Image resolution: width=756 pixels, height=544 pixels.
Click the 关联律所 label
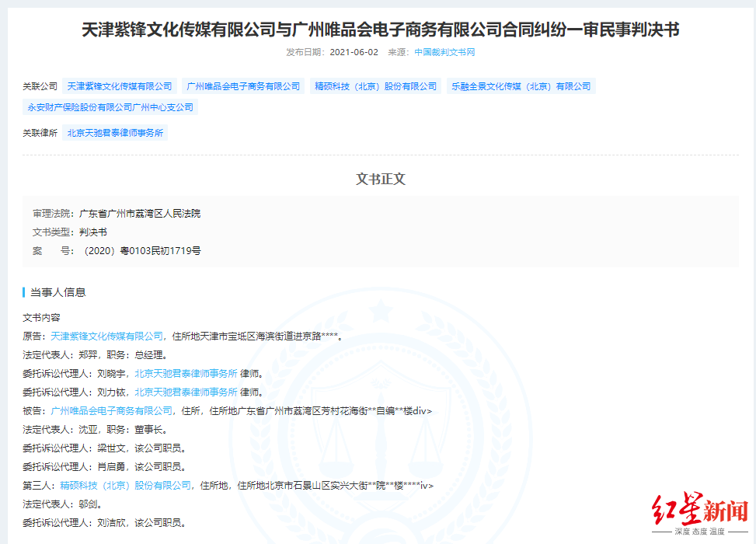click(40, 133)
